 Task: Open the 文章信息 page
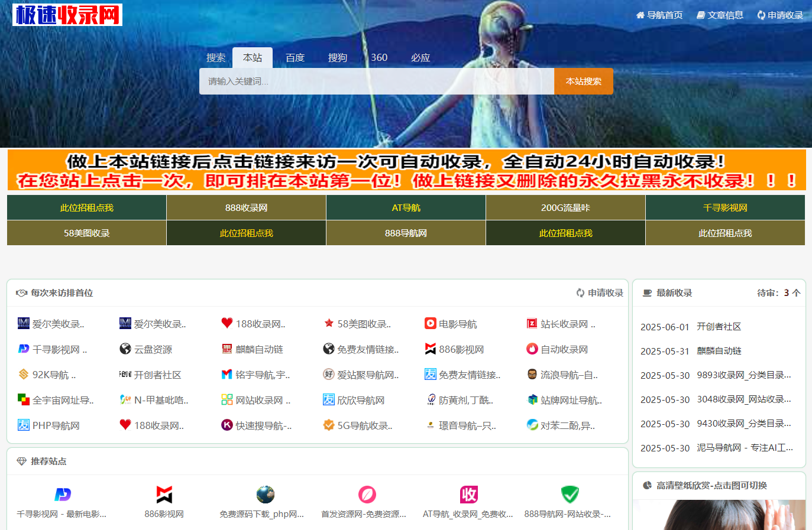(720, 15)
